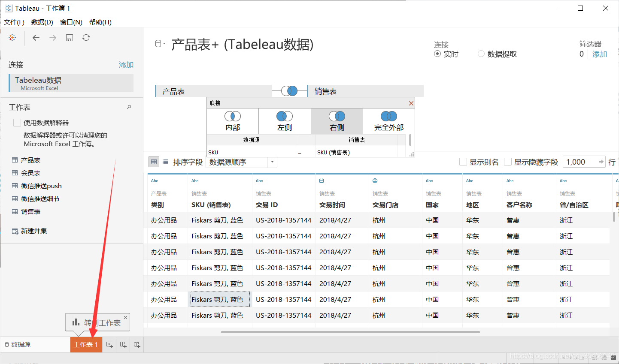619x364 pixels.
Task: Click the 销售表 SKU (销售表) join clause field
Action: tap(356, 152)
